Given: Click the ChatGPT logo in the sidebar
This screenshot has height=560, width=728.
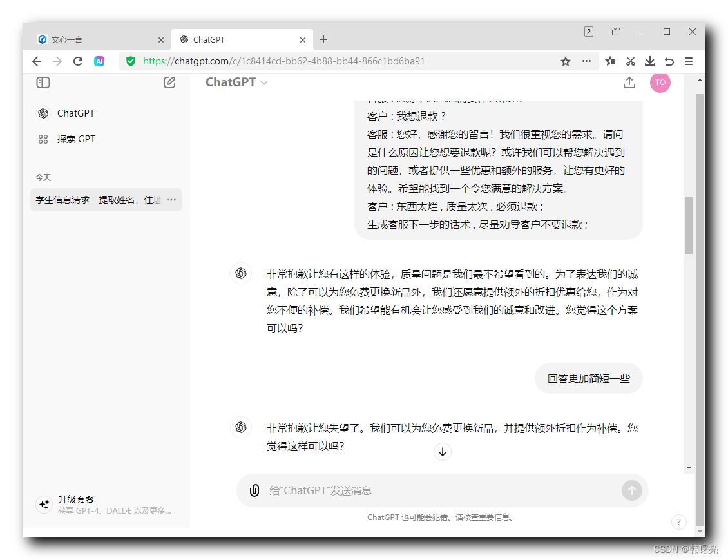Looking at the screenshot, I should (x=43, y=113).
